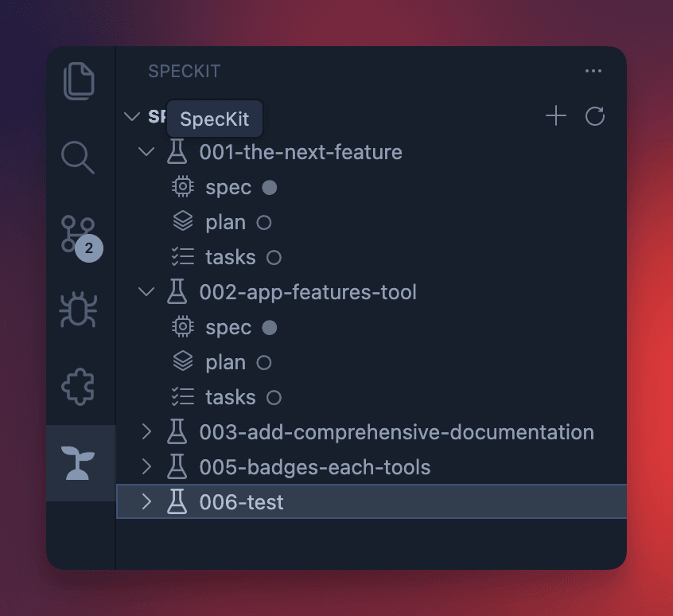
Task: Open the Run and Debug icon
Action: click(x=79, y=310)
